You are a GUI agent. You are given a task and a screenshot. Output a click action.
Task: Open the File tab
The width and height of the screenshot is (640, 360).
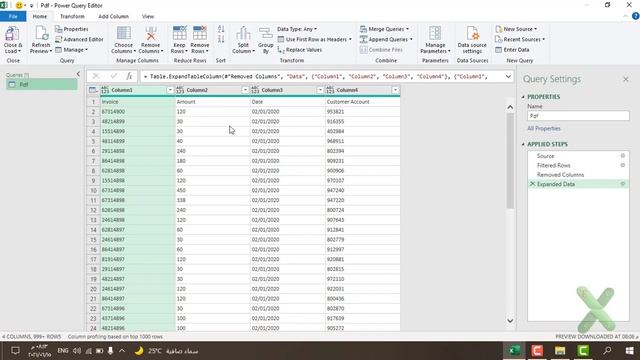coord(13,16)
